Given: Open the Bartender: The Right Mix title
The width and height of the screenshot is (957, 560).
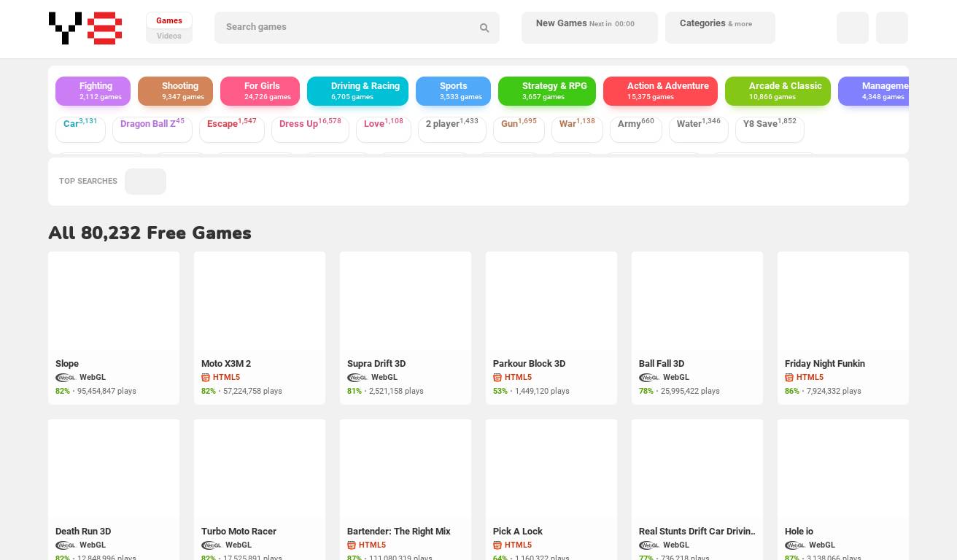Looking at the screenshot, I should [x=398, y=531].
